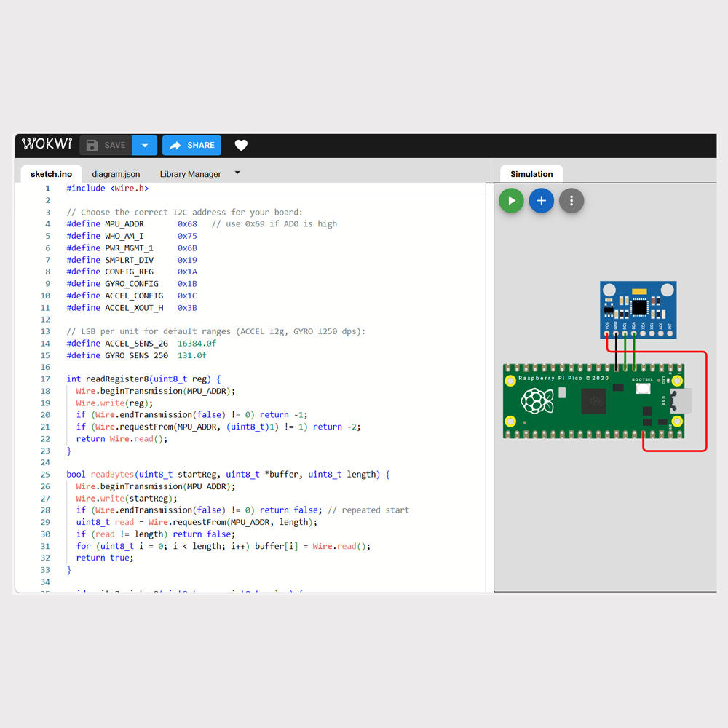Screen dimensions: 728x728
Task: Switch to the sketch.ino tab
Action: pos(51,174)
